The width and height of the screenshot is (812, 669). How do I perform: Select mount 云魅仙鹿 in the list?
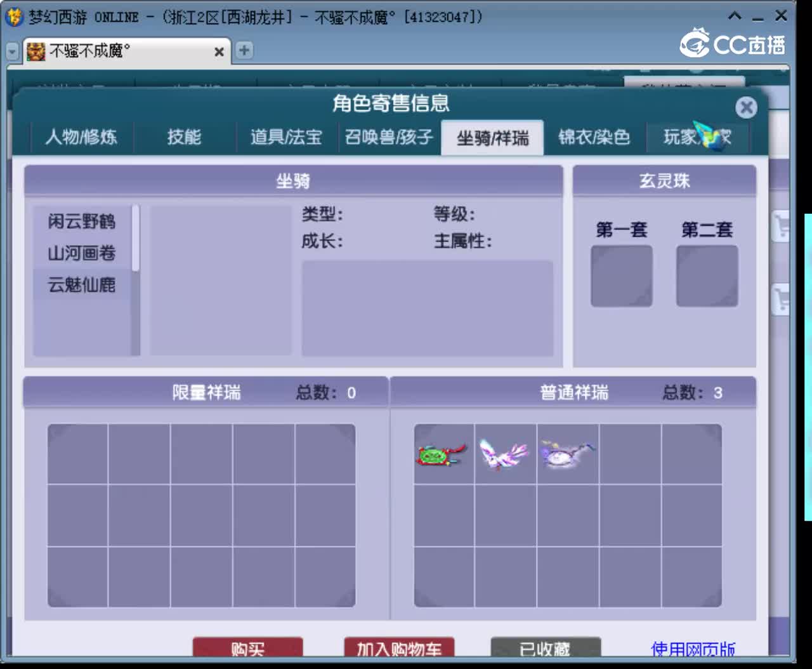(x=82, y=284)
